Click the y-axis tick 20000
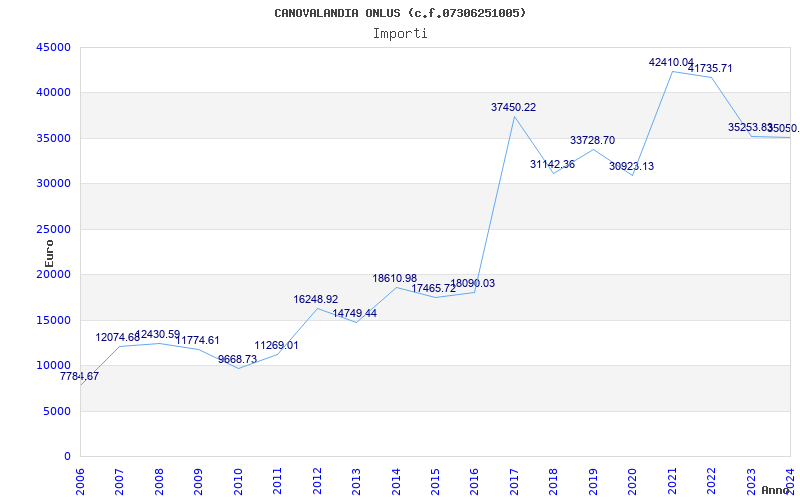800x500 pixels. [x=54, y=274]
